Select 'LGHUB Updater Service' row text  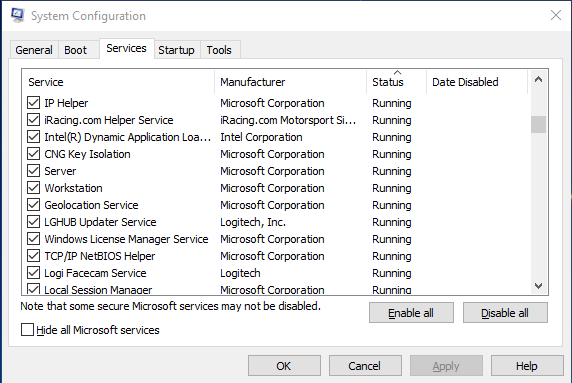(x=100, y=222)
